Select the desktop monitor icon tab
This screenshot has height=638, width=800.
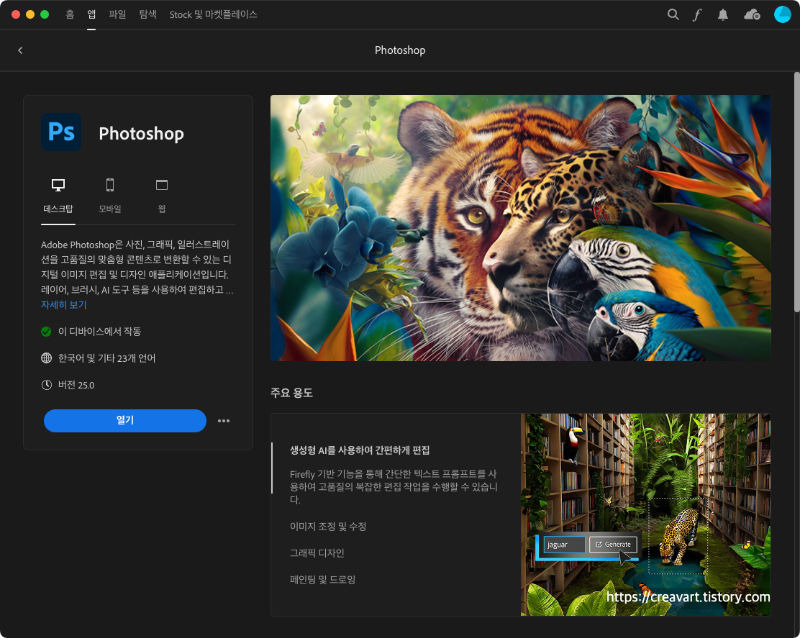(58, 185)
